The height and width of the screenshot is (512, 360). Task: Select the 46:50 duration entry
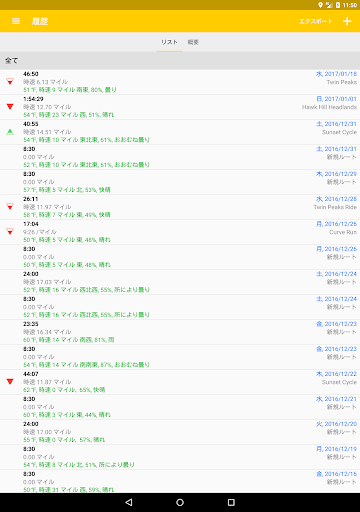click(31, 74)
